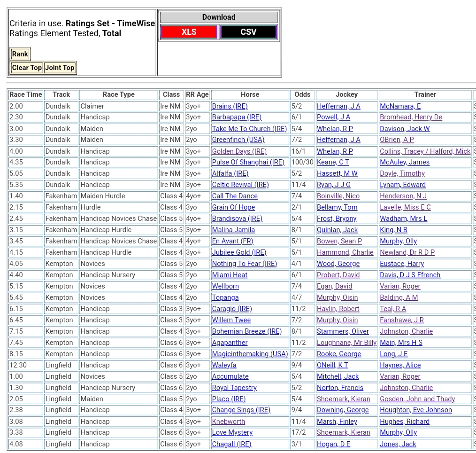Screen dimensions: 476x453
Task: Open jockey Frost, Bryony page
Action: (336, 219)
